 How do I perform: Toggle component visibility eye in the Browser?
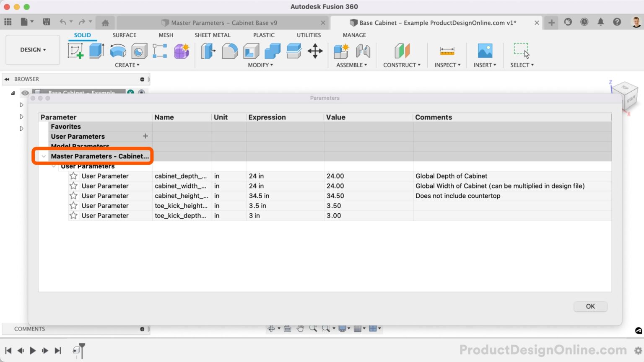[25, 93]
